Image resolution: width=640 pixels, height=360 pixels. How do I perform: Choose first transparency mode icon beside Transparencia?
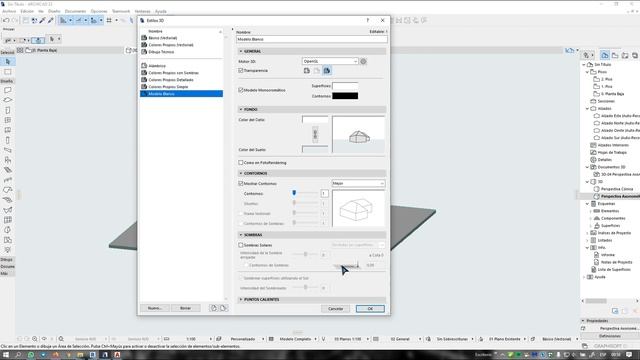coord(307,71)
